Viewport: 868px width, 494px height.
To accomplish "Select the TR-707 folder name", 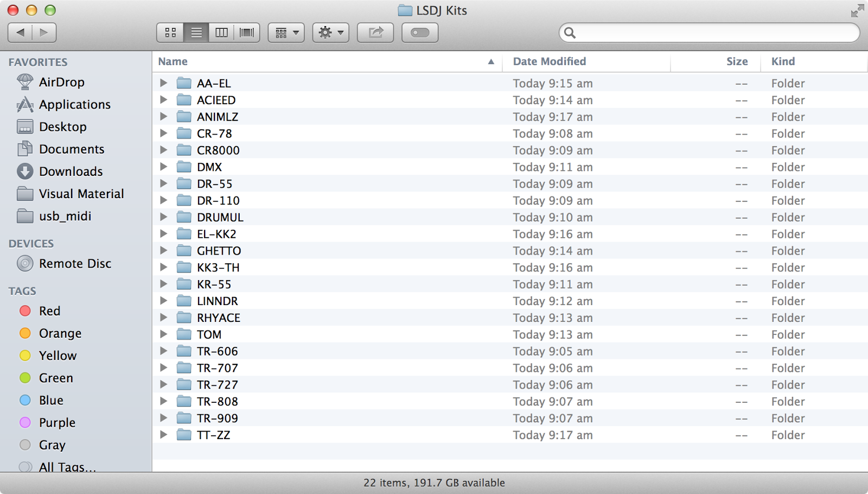I will tap(218, 368).
